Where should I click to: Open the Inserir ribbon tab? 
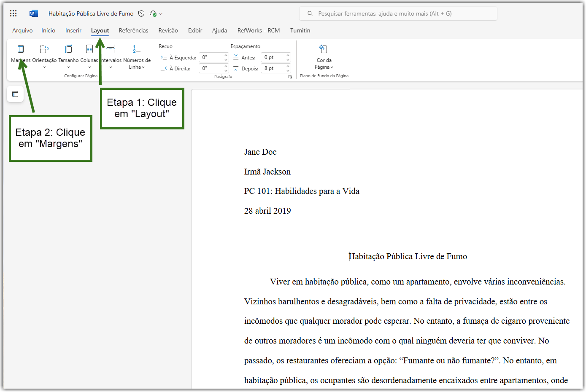[73, 30]
